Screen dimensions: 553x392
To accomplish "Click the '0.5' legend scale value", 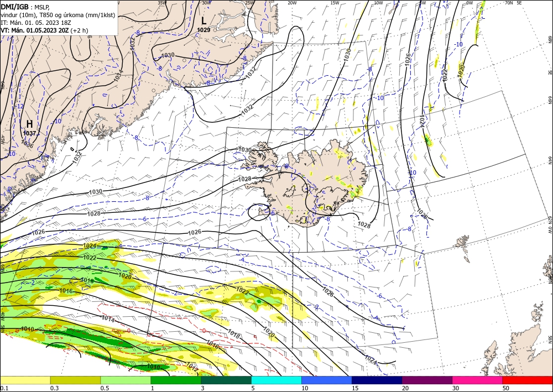I will coord(105,388).
